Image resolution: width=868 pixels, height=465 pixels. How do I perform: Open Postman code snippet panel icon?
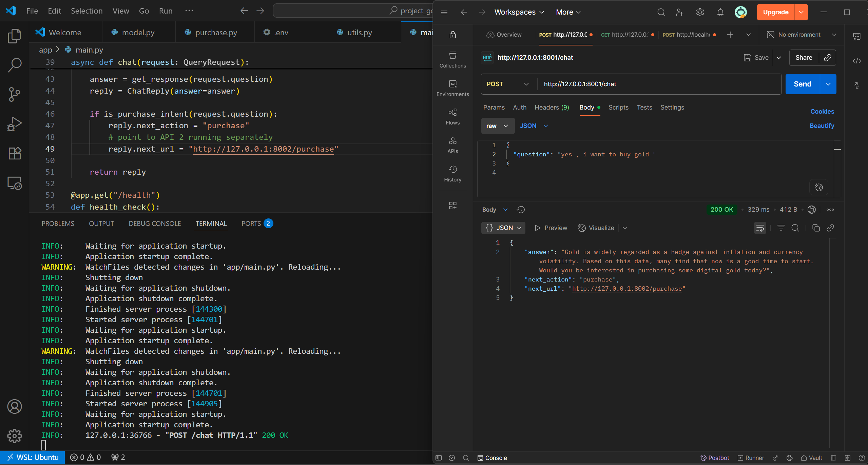point(856,61)
